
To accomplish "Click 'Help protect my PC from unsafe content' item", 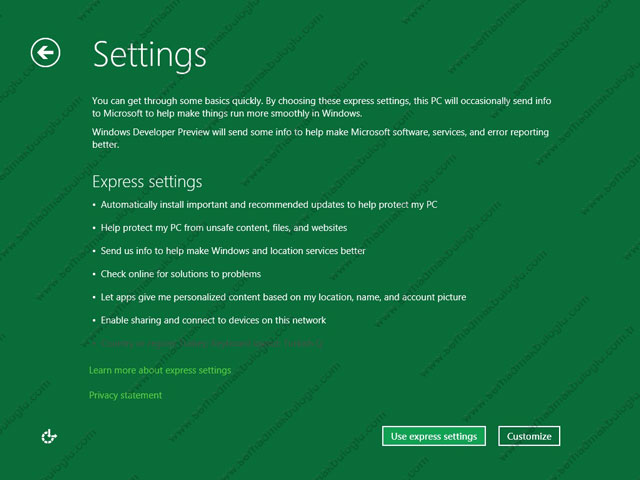I will 224,228.
